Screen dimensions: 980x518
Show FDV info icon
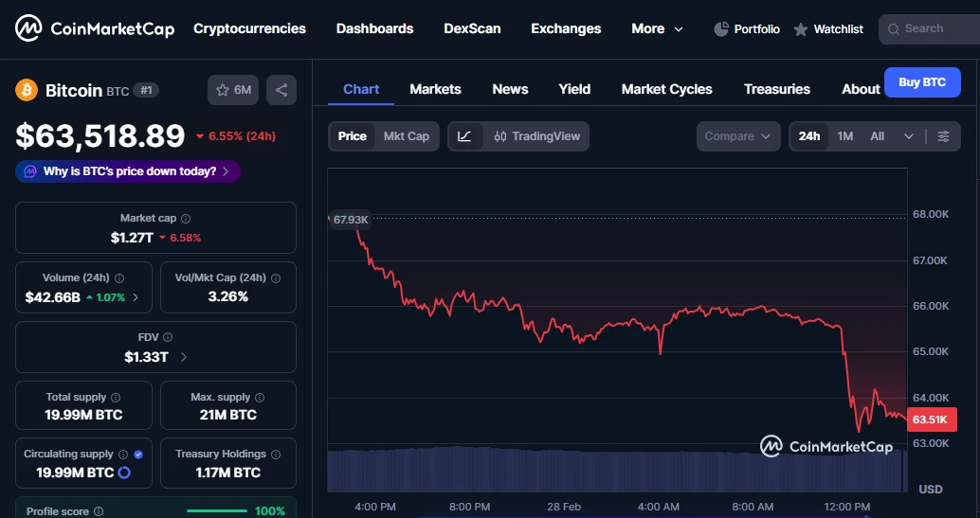pyautogui.click(x=168, y=337)
